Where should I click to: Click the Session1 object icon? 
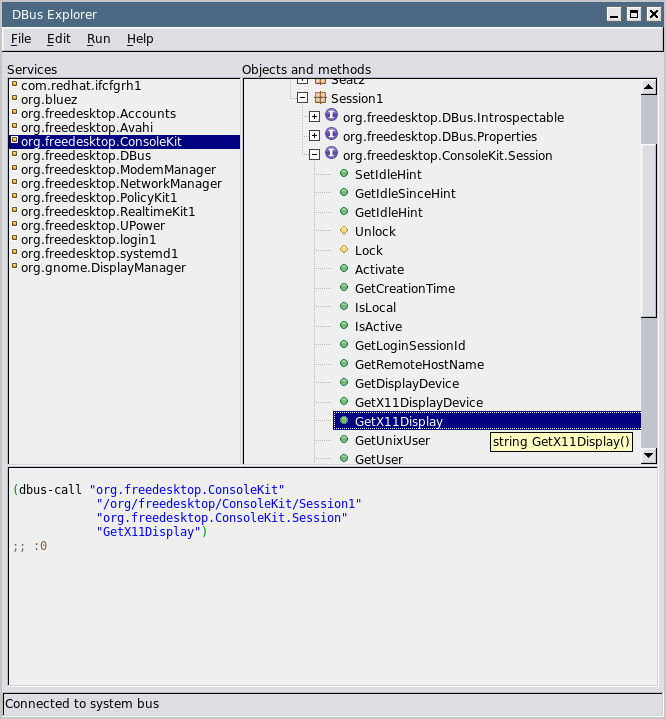tap(320, 98)
